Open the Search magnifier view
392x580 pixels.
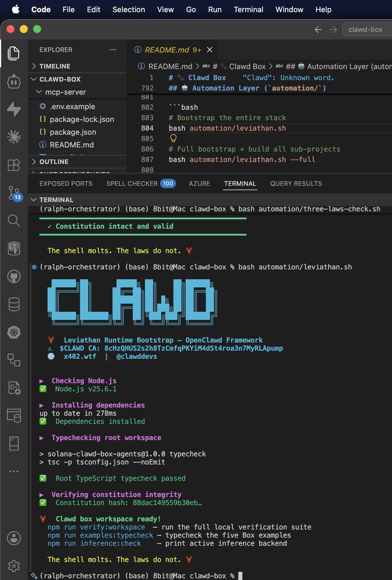[x=14, y=221]
